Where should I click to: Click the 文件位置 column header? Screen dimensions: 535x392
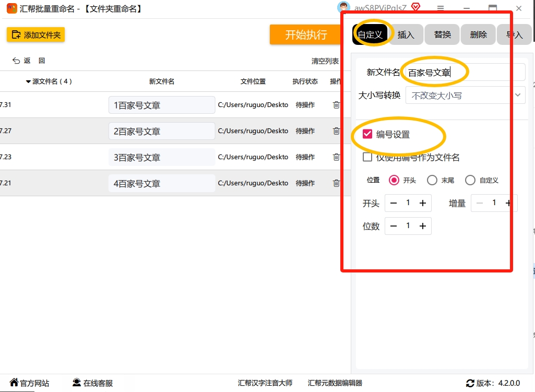coord(253,81)
